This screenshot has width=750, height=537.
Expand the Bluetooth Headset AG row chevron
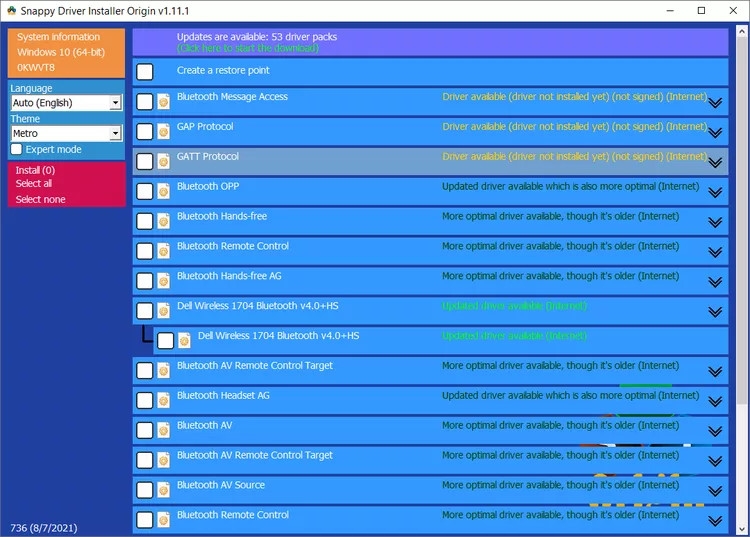click(715, 401)
